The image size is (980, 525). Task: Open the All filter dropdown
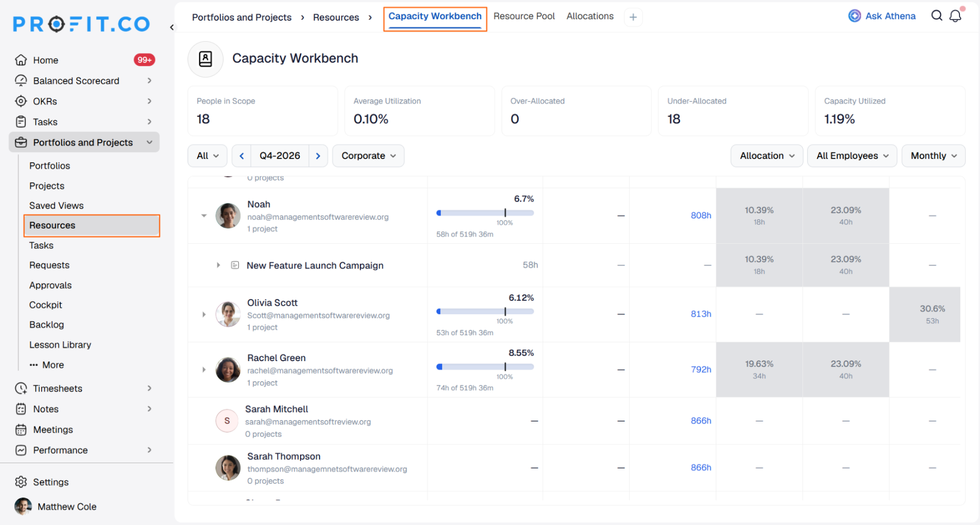click(207, 156)
